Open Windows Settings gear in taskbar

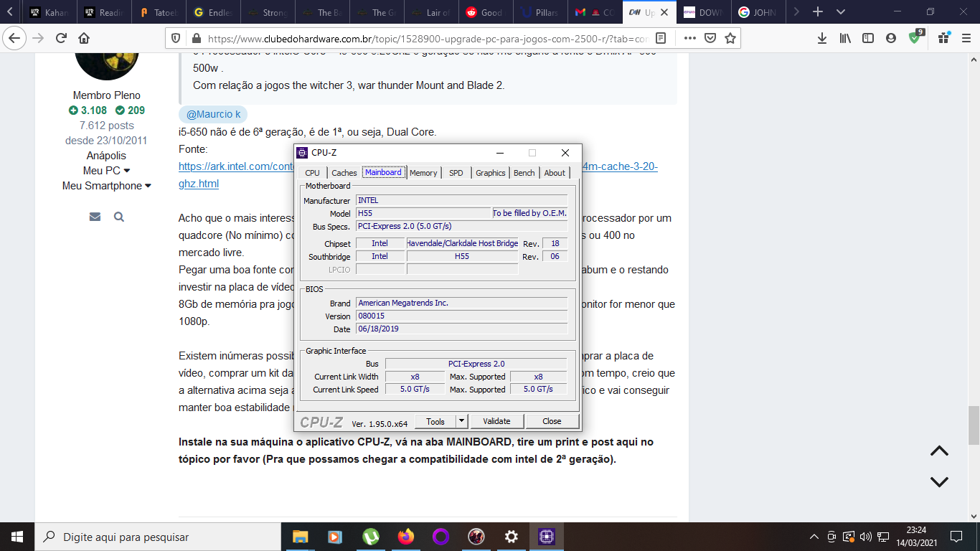[x=512, y=537]
